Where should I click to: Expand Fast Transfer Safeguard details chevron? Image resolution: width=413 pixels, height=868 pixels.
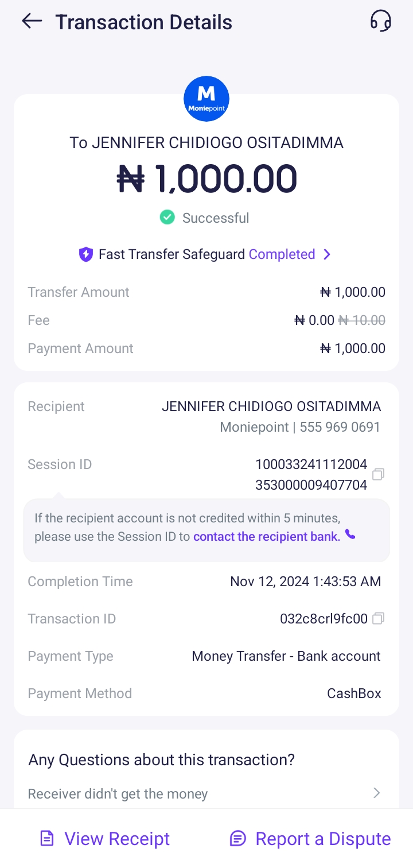[327, 254]
